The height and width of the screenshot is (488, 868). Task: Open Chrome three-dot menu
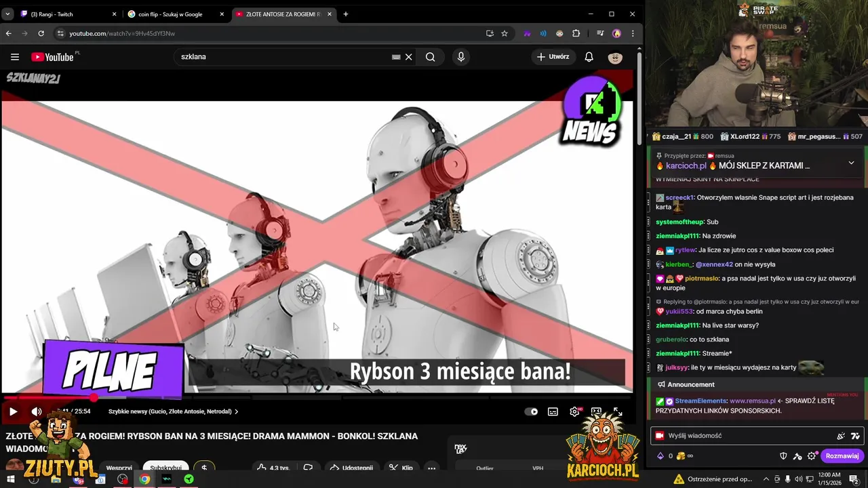[x=633, y=33]
